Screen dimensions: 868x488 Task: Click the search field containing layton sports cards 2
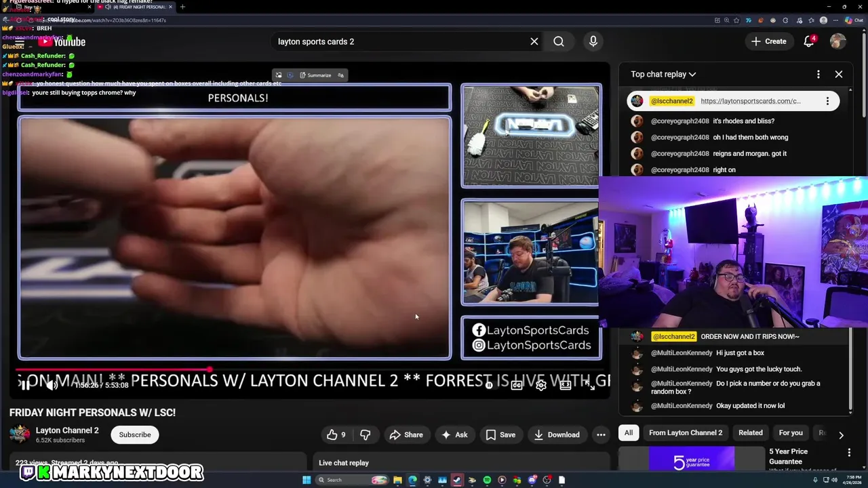point(400,41)
